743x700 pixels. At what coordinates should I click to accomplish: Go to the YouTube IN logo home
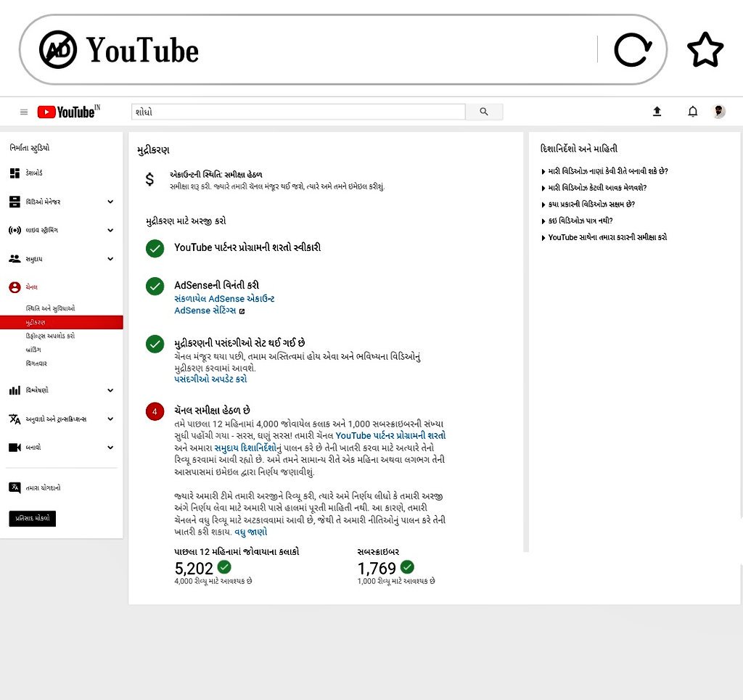pyautogui.click(x=69, y=112)
